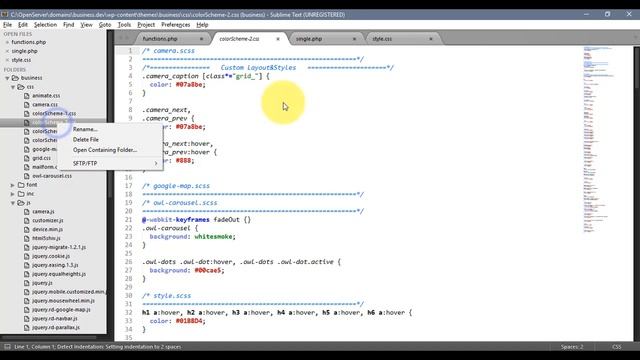The image size is (640, 360).
Task: Open jquery.rd-navbar.js in the sidebar
Action: tap(55, 319)
